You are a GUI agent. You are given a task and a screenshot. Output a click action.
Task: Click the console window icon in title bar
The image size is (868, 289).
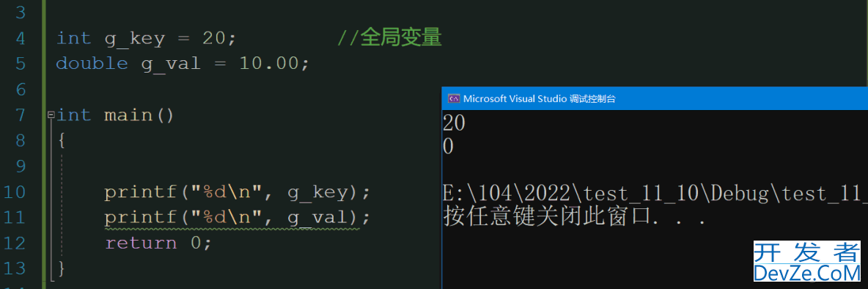click(x=454, y=98)
